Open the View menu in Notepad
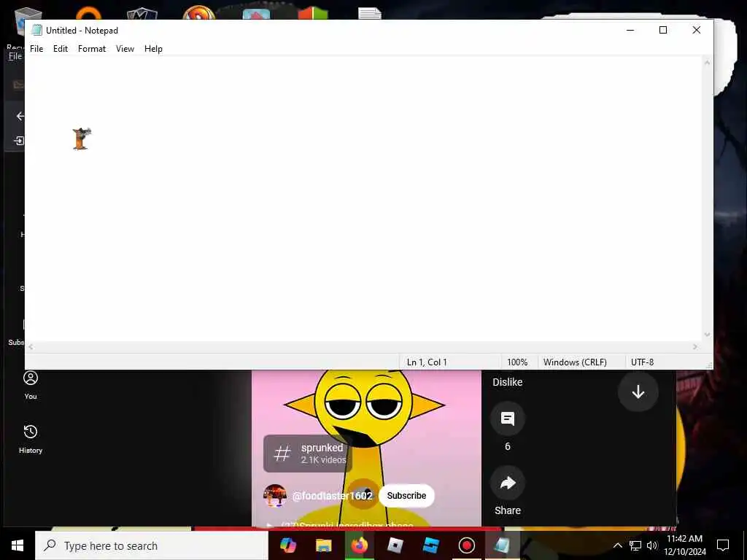The height and width of the screenshot is (560, 747). click(125, 49)
